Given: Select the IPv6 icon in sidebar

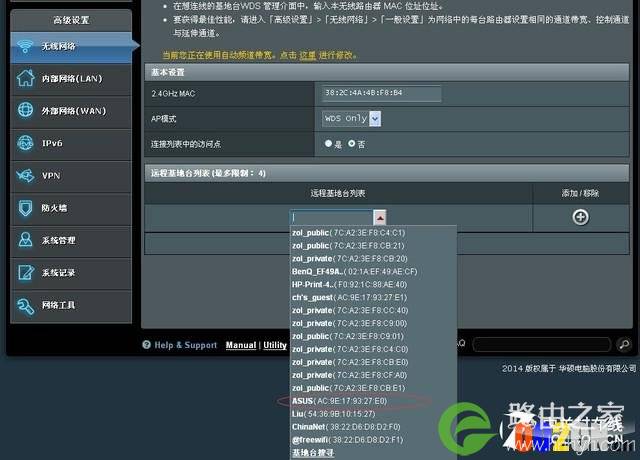Looking at the screenshot, I should [25, 143].
